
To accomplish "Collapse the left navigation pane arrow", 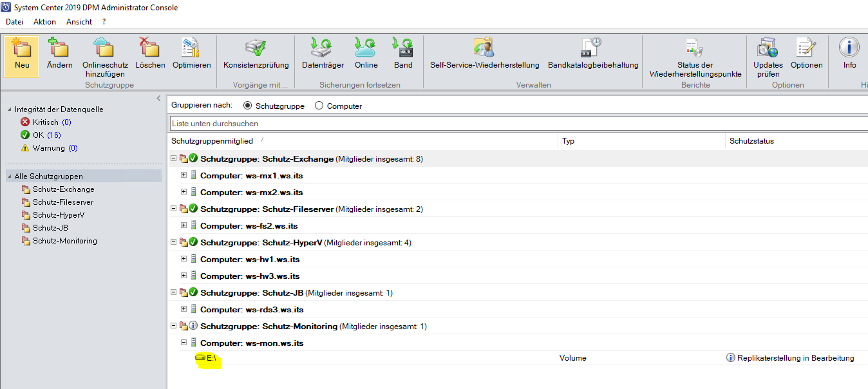I will pos(159,98).
